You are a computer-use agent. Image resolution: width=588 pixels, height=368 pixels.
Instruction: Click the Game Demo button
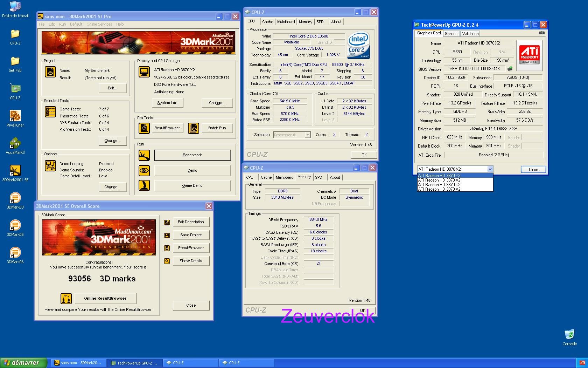(192, 186)
